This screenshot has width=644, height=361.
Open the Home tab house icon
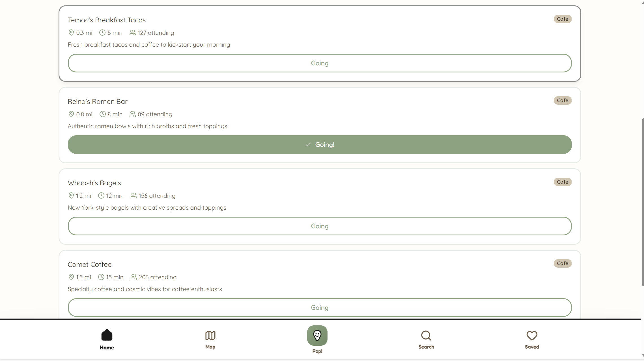pos(107,335)
